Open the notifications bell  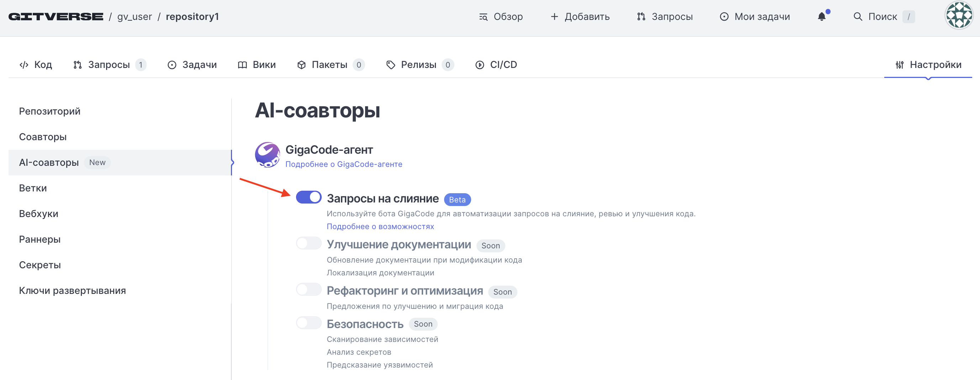[822, 17]
